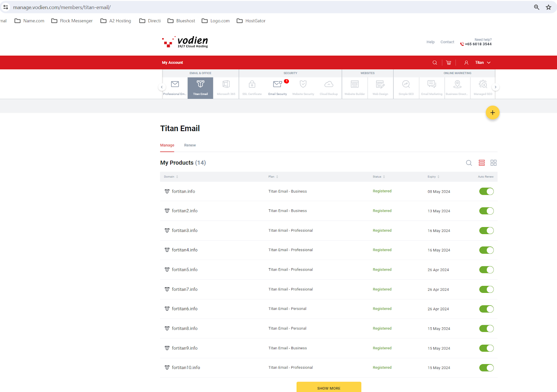Open My Account menu
Screen dimensions: 557x392
coord(172,63)
